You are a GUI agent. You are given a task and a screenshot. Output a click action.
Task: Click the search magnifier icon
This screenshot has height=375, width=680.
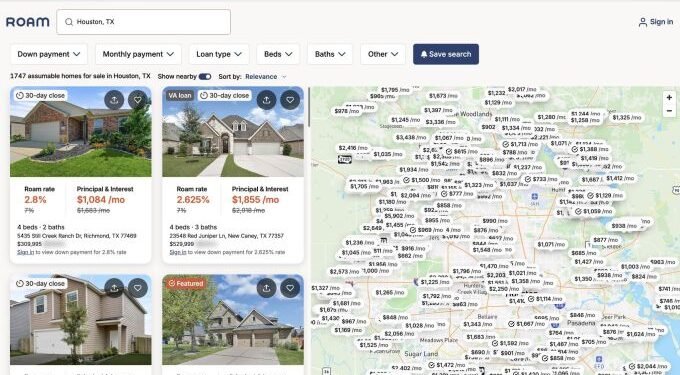[69, 22]
